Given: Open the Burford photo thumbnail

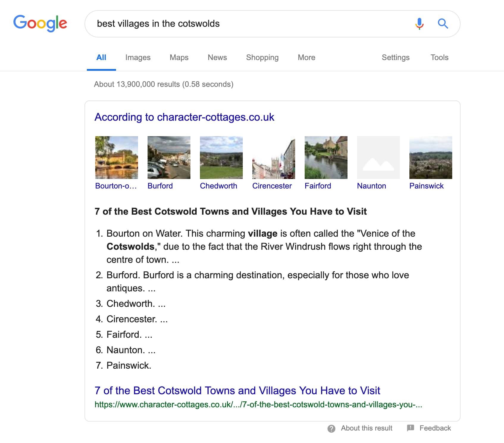Looking at the screenshot, I should (169, 157).
